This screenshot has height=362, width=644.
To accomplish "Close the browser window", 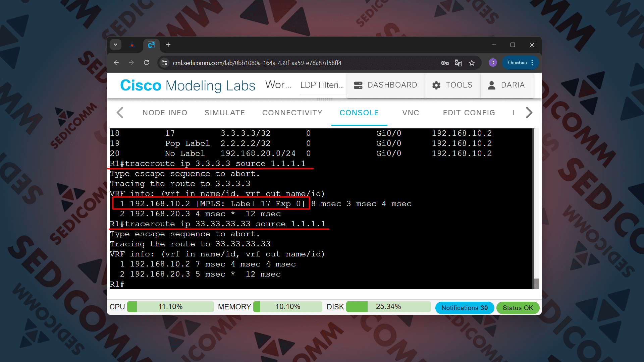I will point(532,45).
